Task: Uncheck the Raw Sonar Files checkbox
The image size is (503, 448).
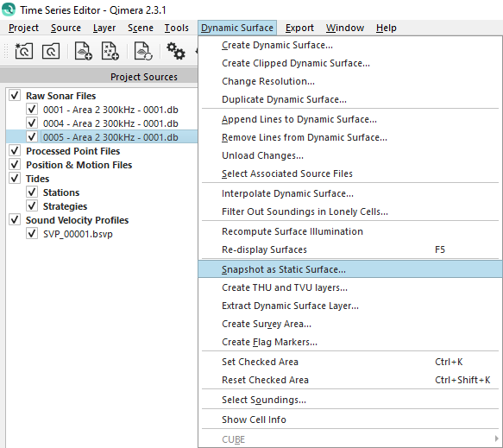Action: [15, 95]
